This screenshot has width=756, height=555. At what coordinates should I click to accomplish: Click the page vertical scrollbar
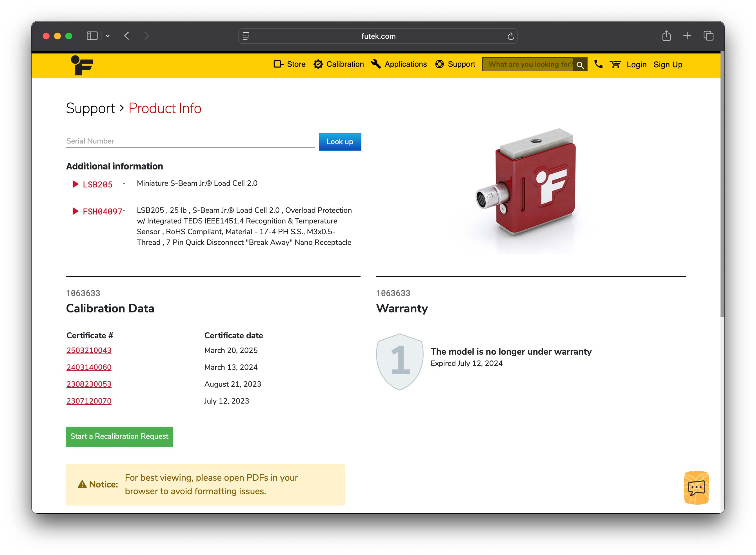[x=722, y=184]
